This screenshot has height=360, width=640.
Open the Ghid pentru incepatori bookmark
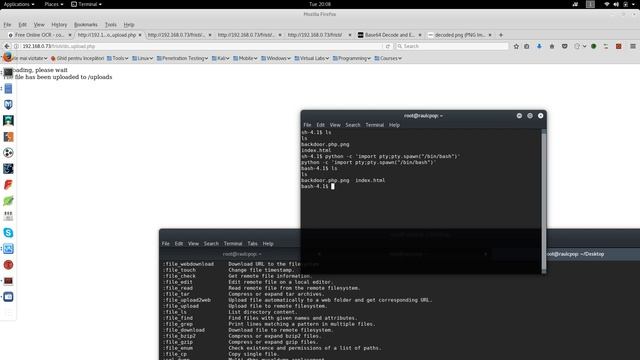click(x=77, y=58)
